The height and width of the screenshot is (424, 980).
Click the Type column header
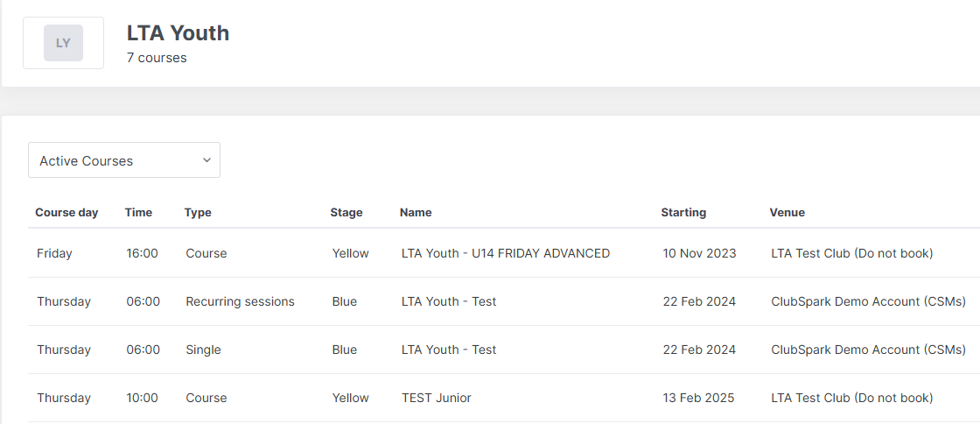(x=198, y=213)
